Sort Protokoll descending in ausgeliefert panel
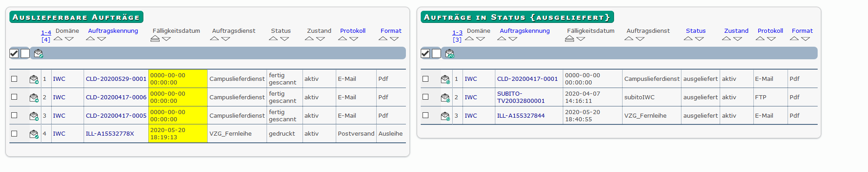The width and height of the screenshot is (868, 172). click(771, 39)
